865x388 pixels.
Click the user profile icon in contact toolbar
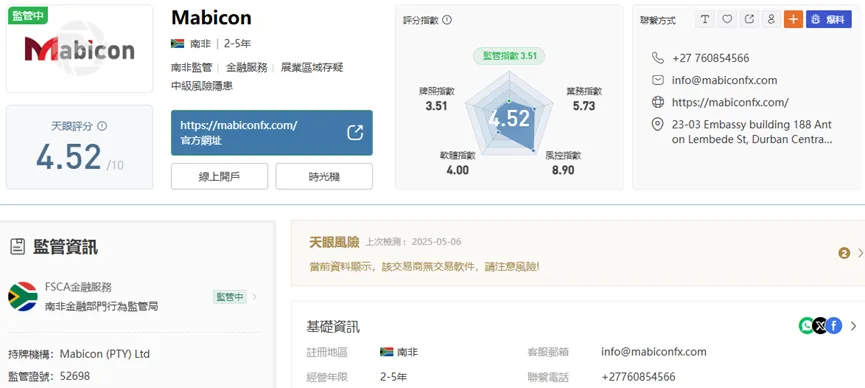pyautogui.click(x=771, y=19)
